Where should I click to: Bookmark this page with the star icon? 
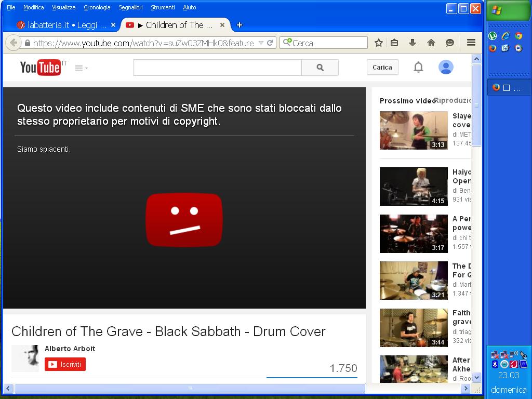tap(379, 43)
